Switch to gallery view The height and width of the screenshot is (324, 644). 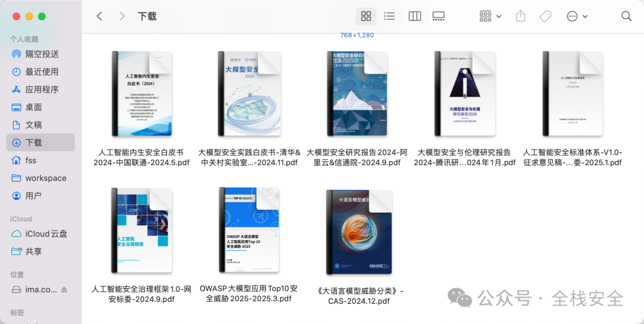[x=438, y=16]
